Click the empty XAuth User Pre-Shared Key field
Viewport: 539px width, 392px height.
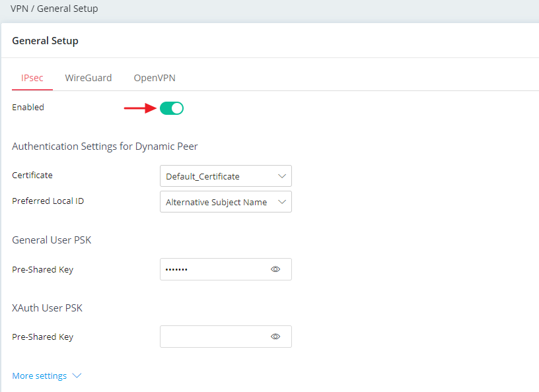click(213, 337)
